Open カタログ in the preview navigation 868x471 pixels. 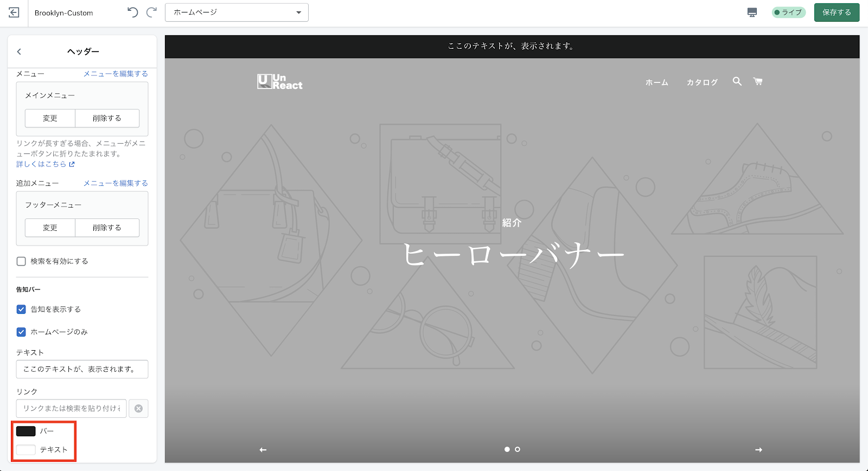point(702,82)
